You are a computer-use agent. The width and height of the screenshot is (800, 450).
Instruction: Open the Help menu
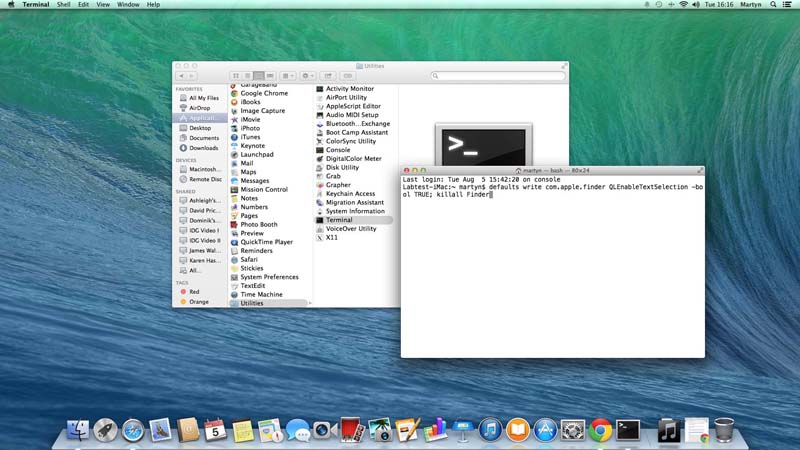(x=153, y=4)
